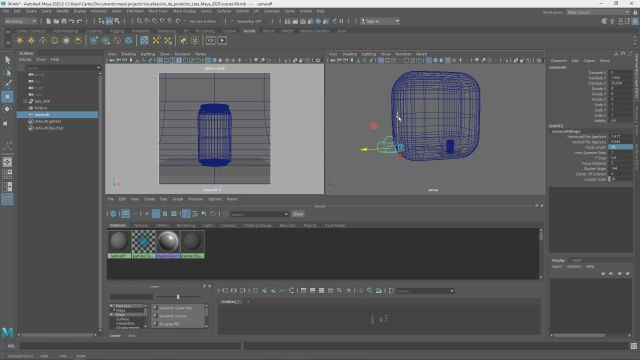Click the Arnold physical sky shelf icon
The width and height of the screenshot is (640, 360).
coord(78,40)
